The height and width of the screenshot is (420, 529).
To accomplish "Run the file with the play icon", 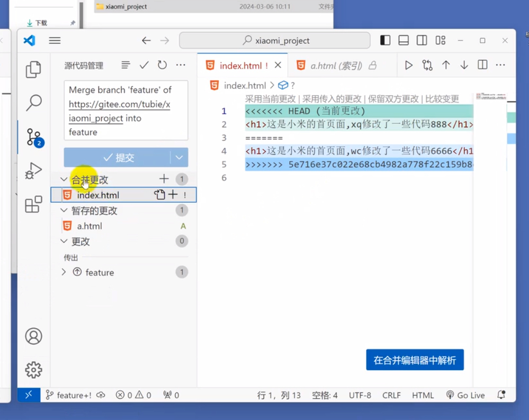I will [409, 65].
